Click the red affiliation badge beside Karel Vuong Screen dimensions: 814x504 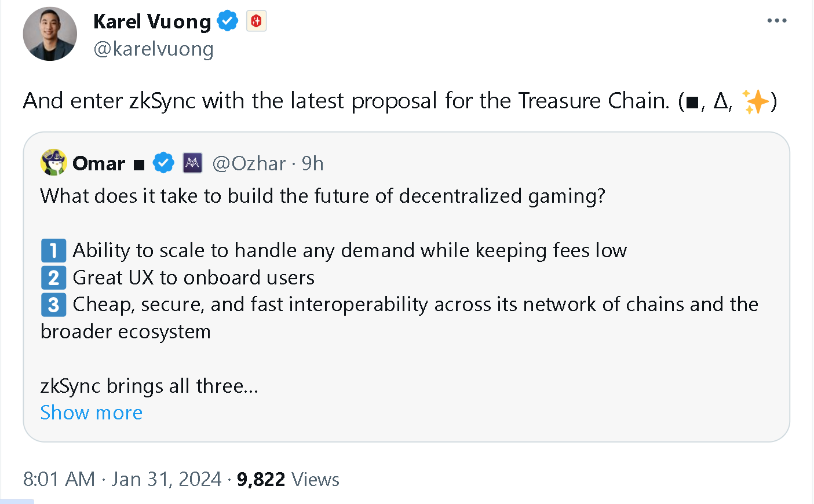coord(256,21)
